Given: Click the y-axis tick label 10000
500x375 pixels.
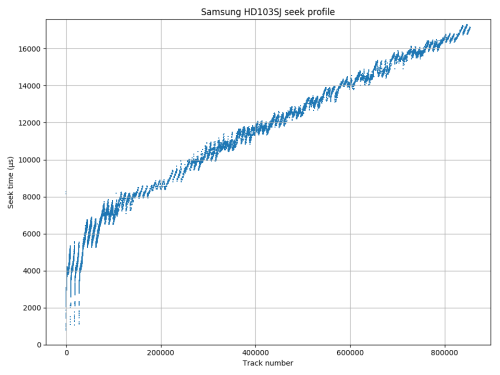Looking at the screenshot, I should coord(29,160).
